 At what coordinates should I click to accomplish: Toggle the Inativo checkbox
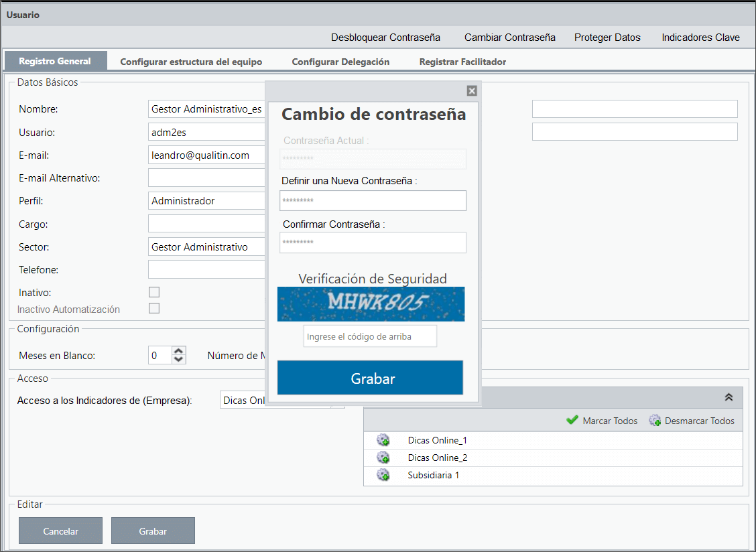[x=154, y=292]
